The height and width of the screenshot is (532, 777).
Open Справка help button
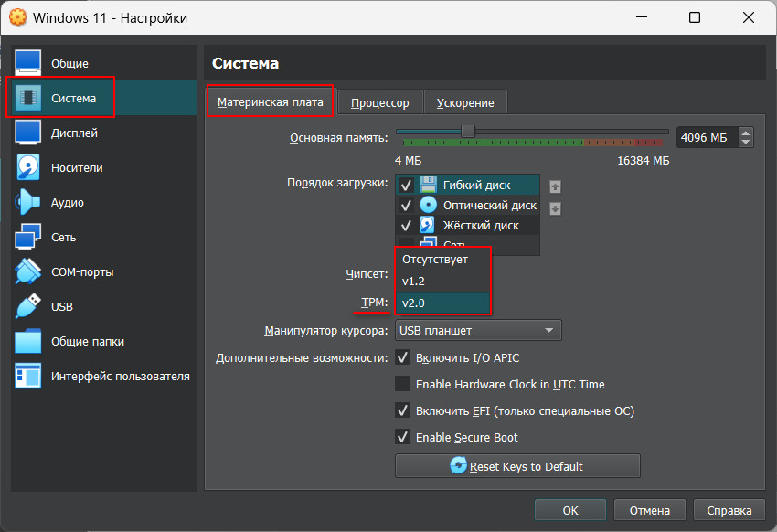[x=729, y=510]
